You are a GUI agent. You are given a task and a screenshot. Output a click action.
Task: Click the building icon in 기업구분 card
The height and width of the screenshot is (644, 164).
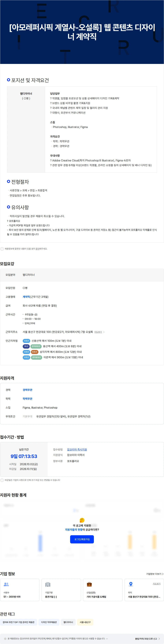(48, 584)
